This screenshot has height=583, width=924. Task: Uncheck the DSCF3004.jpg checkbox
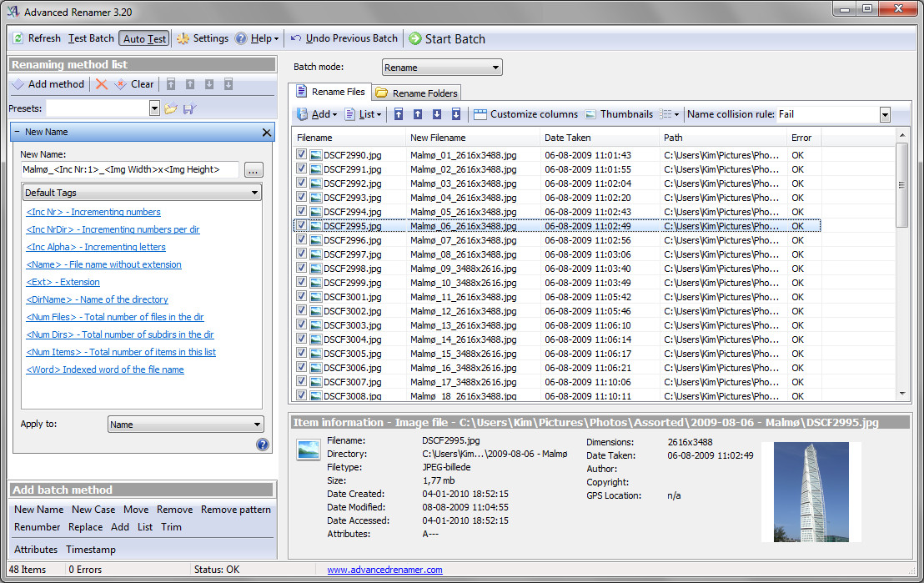pyautogui.click(x=301, y=339)
